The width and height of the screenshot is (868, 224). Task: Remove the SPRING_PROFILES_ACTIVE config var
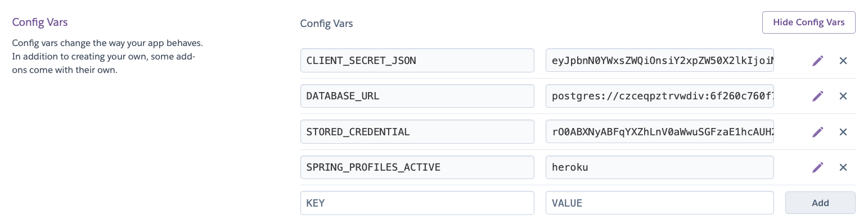(843, 167)
